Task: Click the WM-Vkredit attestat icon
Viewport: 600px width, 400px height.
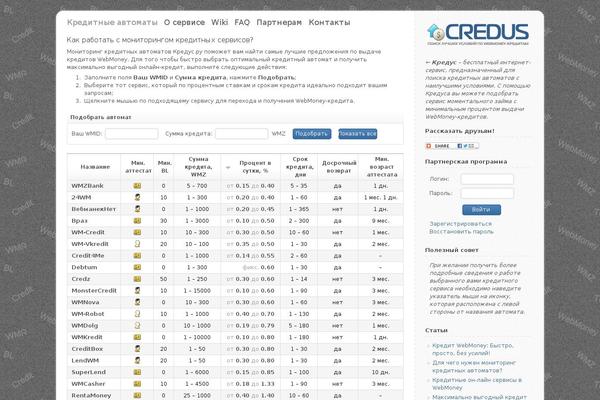Action: (137, 244)
